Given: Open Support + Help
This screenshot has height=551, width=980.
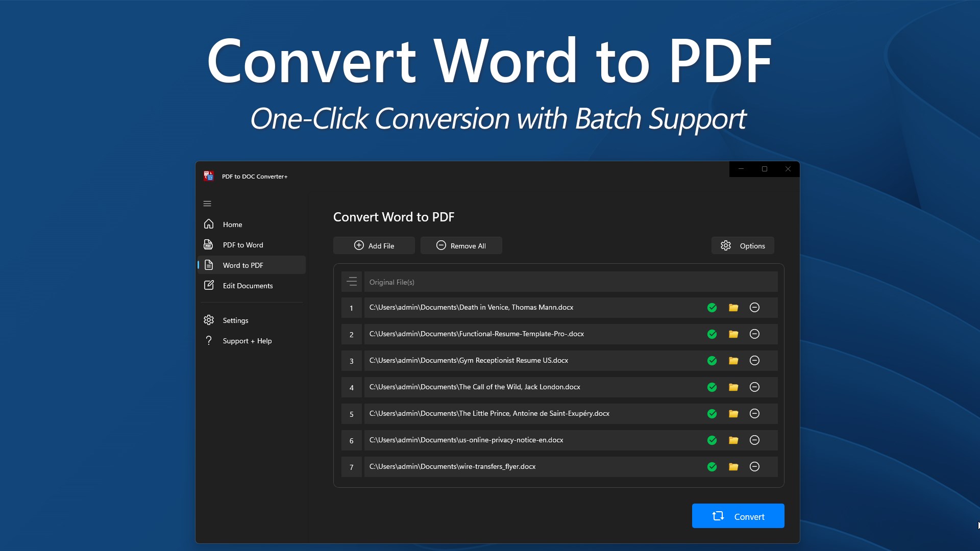Looking at the screenshot, I should 252,341.
